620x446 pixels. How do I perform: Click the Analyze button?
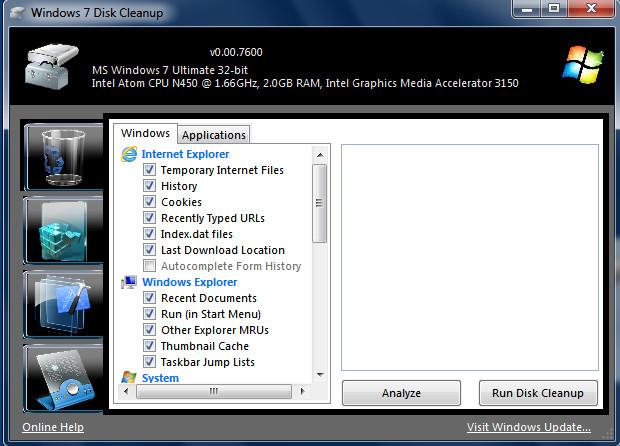tap(401, 393)
